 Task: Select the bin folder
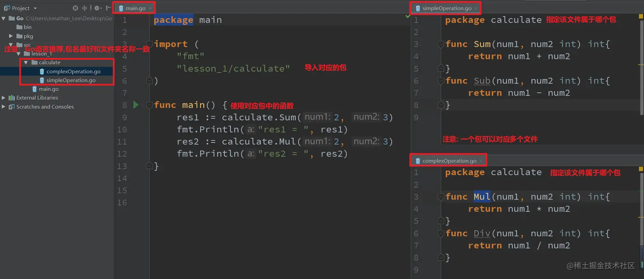coord(24,27)
